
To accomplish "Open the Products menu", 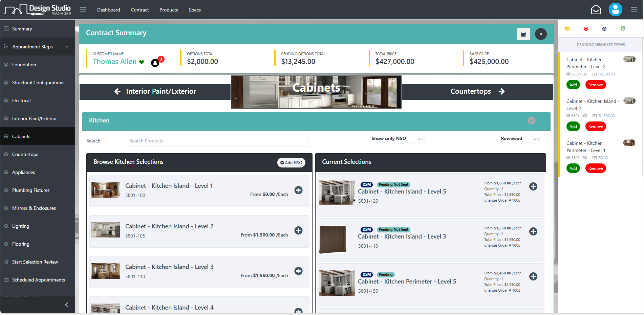I will pyautogui.click(x=169, y=10).
